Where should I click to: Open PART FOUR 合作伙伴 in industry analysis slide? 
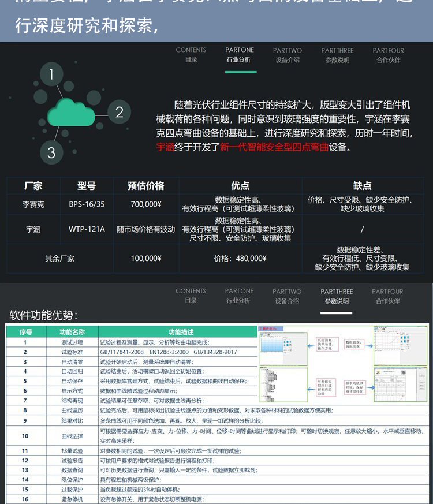tap(389, 55)
